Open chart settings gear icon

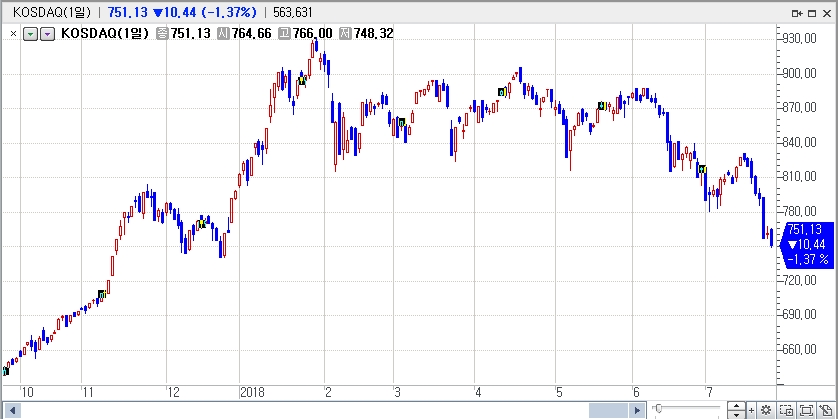766,410
